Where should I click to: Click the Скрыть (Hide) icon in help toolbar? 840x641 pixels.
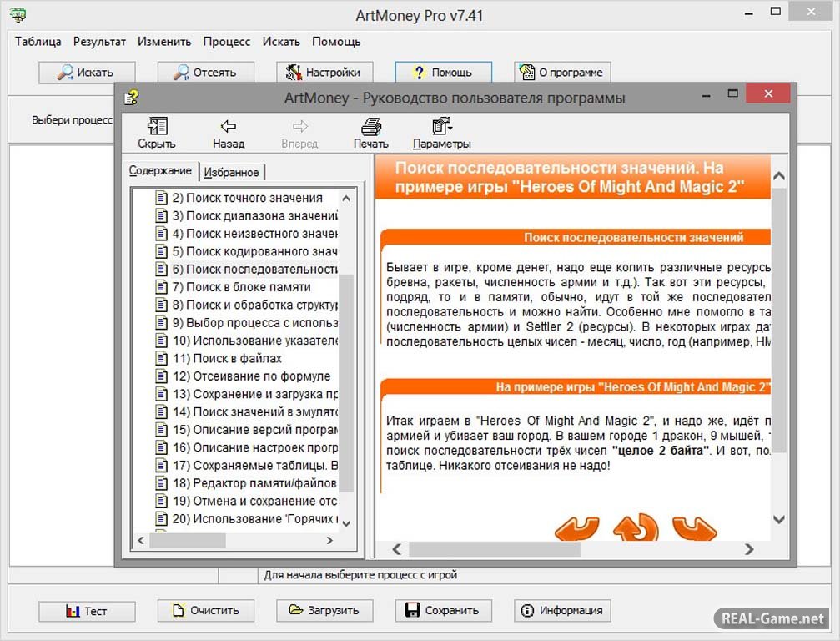click(156, 128)
